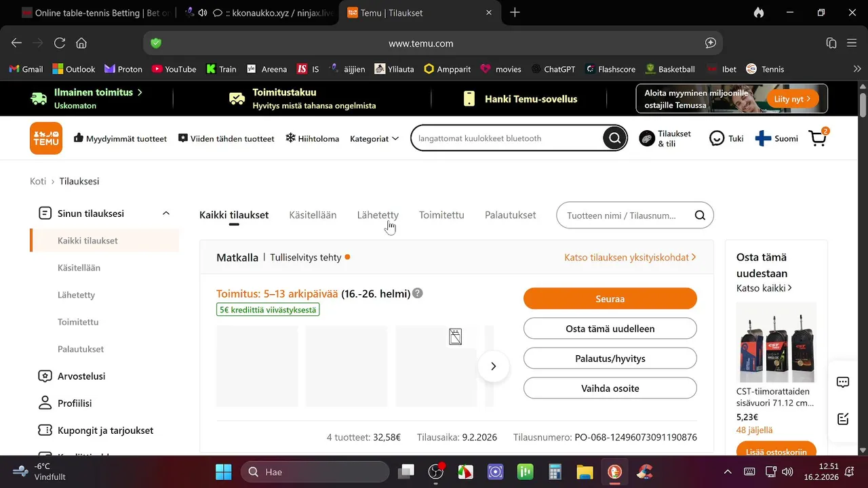Click the Seuraa button
This screenshot has height=488, width=868.
coord(610,299)
